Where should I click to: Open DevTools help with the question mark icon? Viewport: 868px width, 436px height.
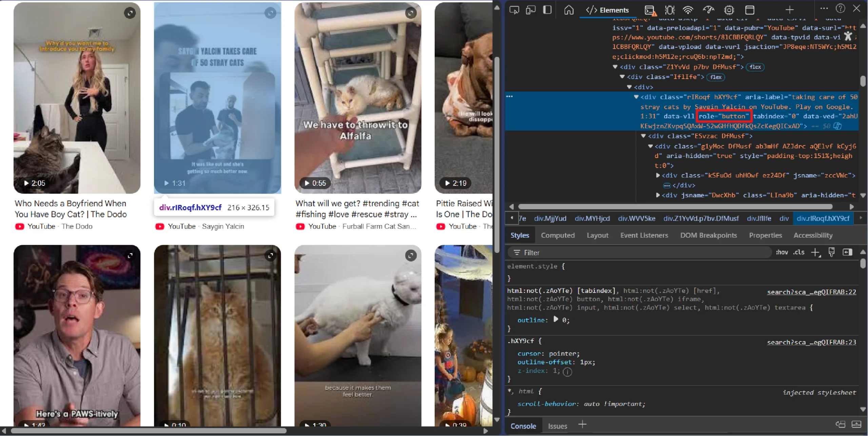[840, 8]
